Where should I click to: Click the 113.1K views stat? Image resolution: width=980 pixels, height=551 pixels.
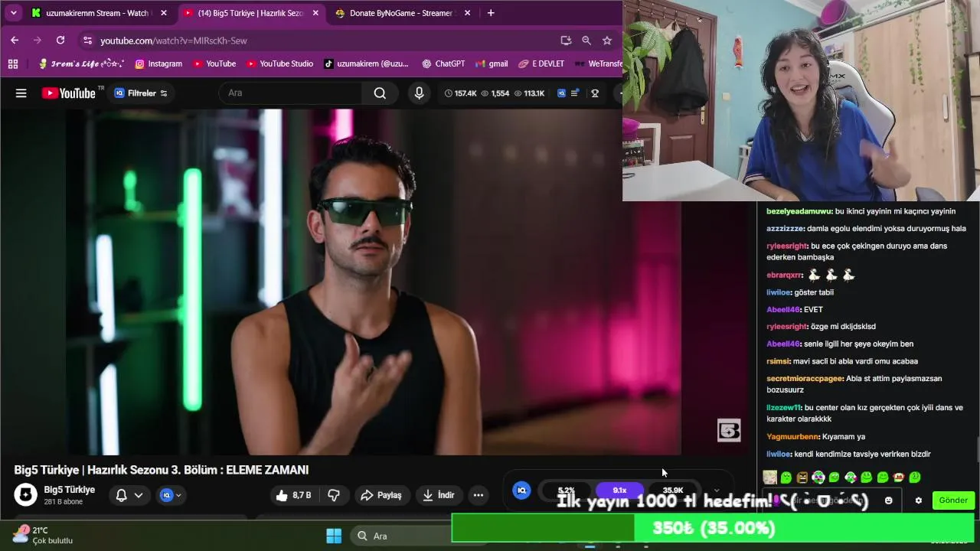tap(529, 93)
